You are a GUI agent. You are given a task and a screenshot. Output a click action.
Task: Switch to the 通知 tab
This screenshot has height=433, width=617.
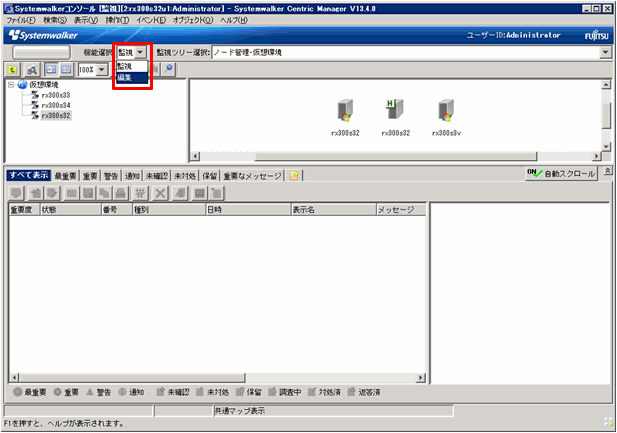coord(132,176)
